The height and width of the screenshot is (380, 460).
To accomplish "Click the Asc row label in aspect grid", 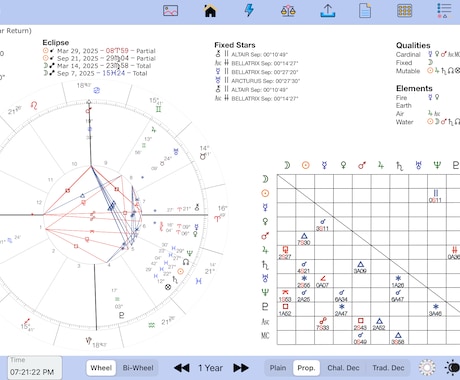I will (x=265, y=321).
